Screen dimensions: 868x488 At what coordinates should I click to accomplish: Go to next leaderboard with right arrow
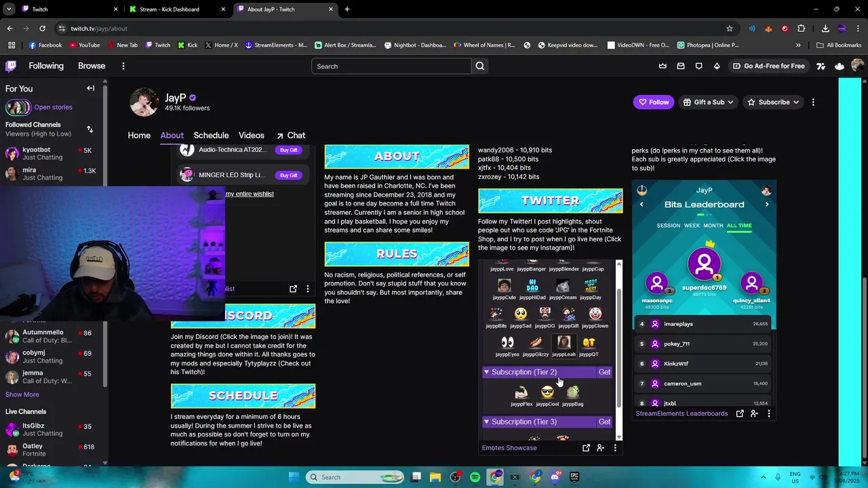click(767, 204)
